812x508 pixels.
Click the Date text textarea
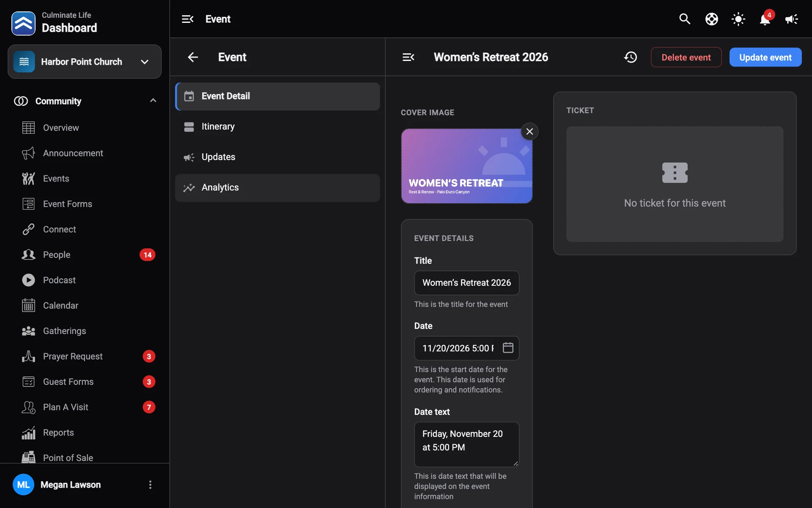[466, 444]
